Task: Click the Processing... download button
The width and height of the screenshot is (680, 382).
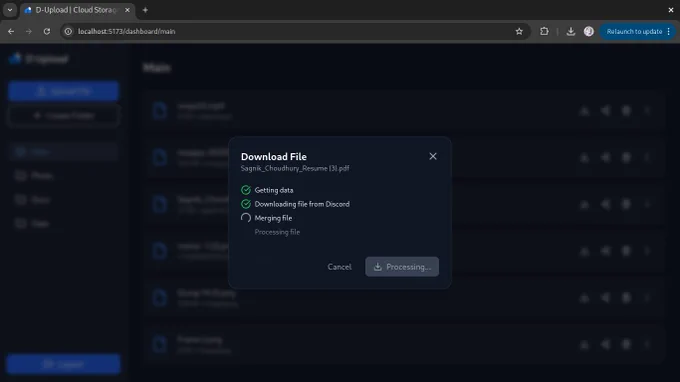Action: point(402,267)
